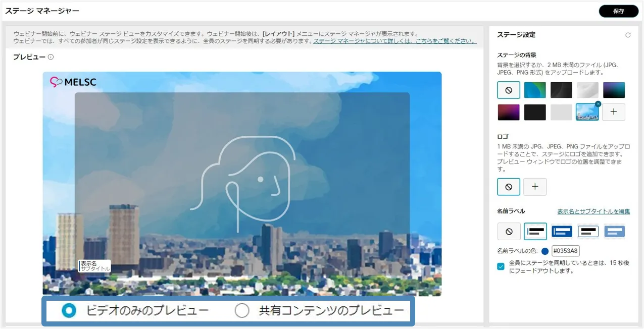
Task: Click the 保存 save button
Action: [x=618, y=11]
